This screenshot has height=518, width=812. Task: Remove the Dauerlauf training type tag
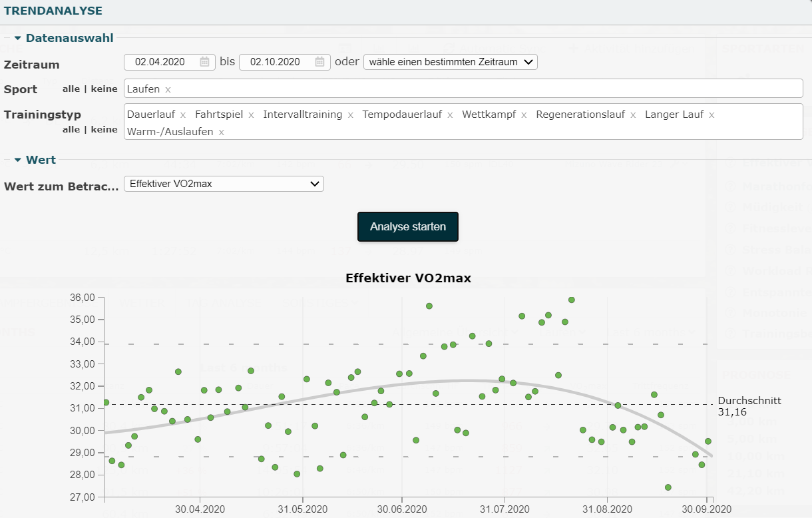pyautogui.click(x=183, y=115)
